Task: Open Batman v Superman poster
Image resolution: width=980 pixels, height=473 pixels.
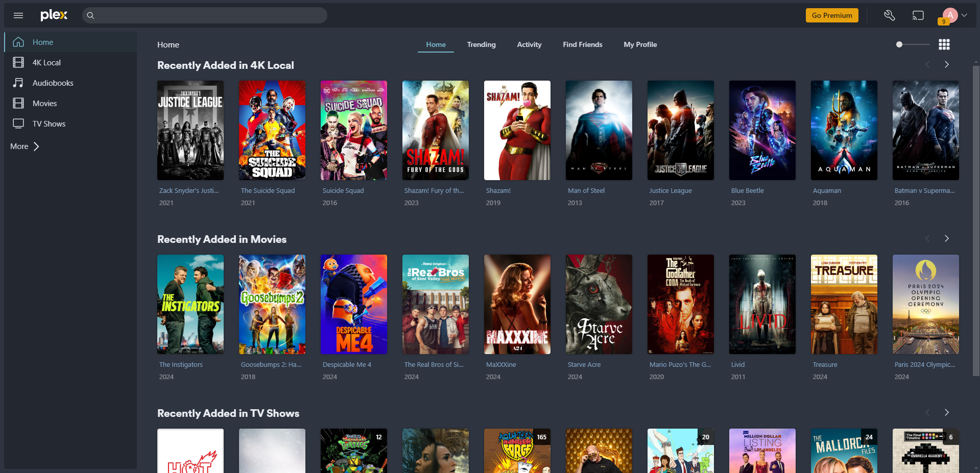Action: pos(926,130)
